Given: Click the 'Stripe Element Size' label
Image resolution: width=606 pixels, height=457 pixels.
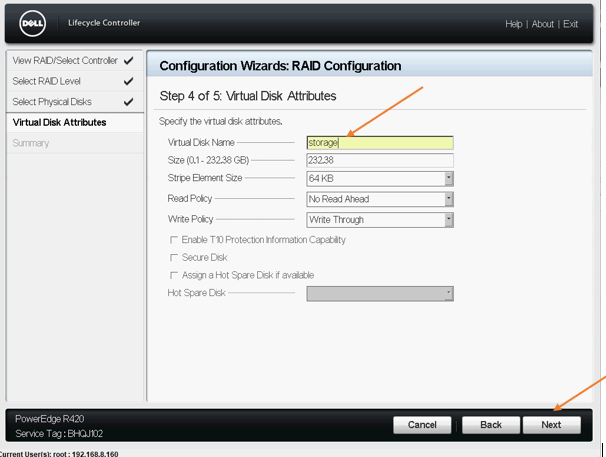Looking at the screenshot, I should tap(205, 178).
